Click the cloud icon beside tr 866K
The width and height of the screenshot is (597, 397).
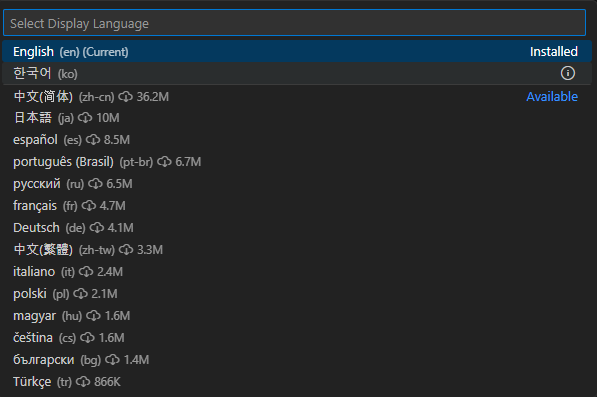[x=83, y=382]
